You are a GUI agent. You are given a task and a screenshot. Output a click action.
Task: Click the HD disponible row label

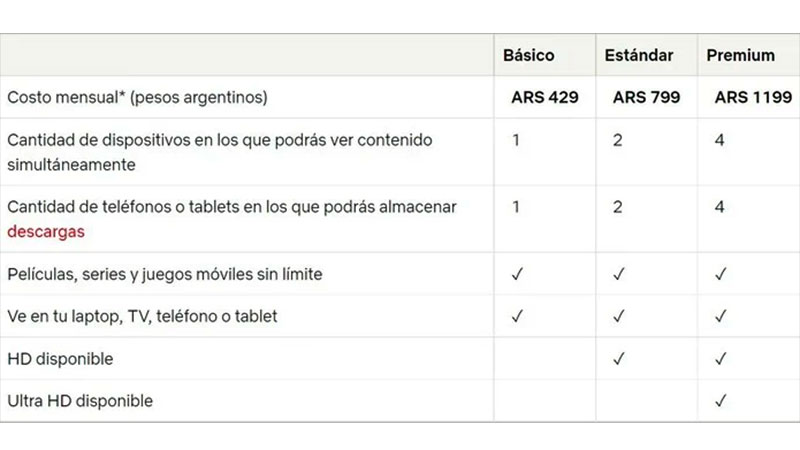tap(60, 358)
